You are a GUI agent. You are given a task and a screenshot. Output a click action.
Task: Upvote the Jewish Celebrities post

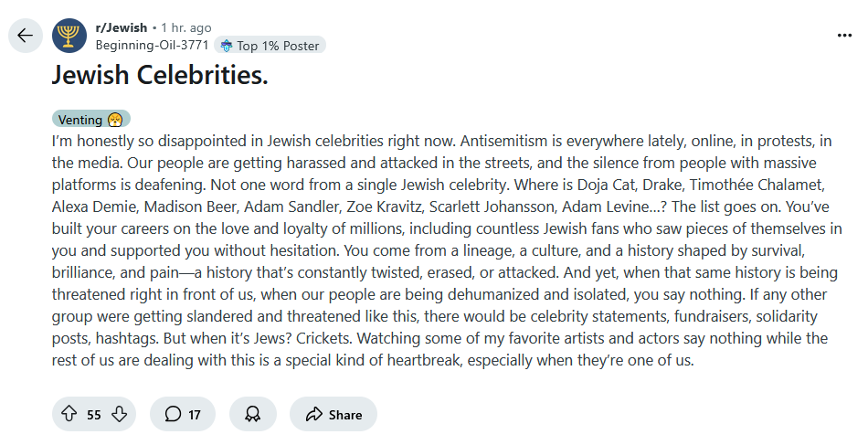pyautogui.click(x=69, y=414)
